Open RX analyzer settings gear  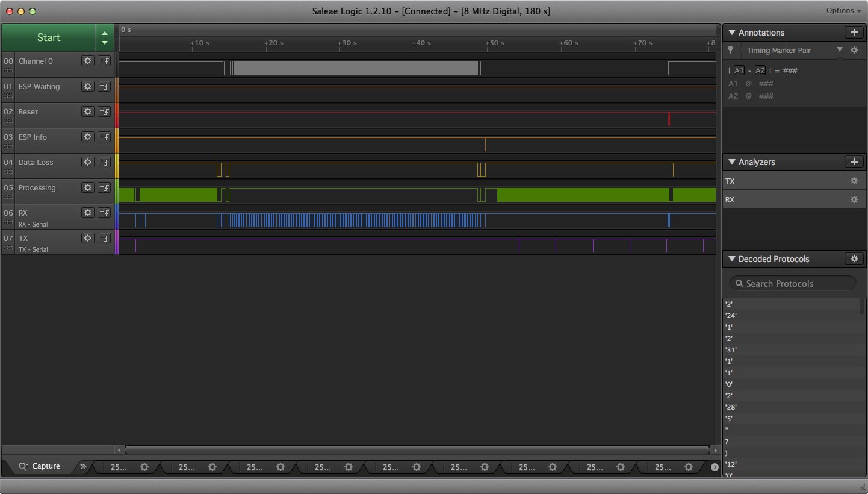[x=854, y=199]
